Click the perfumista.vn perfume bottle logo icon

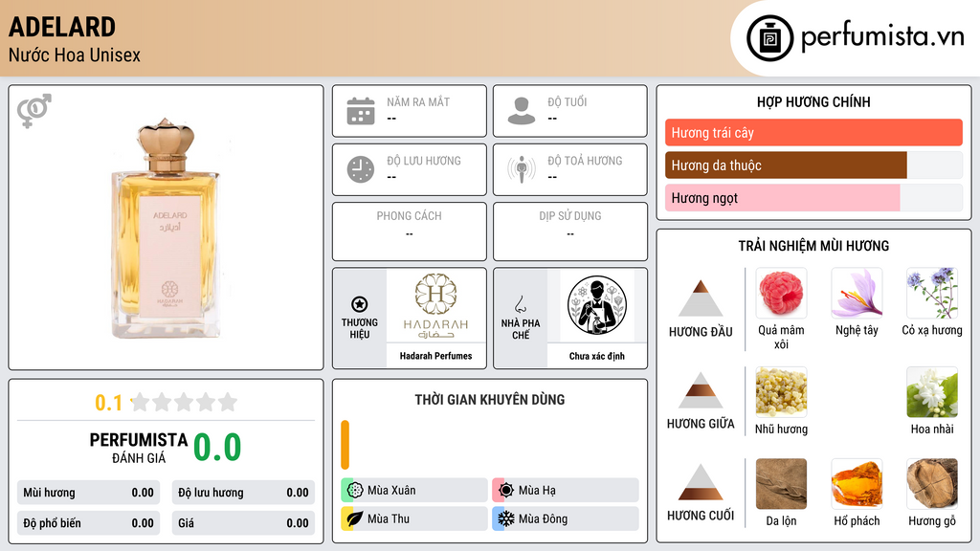(769, 38)
